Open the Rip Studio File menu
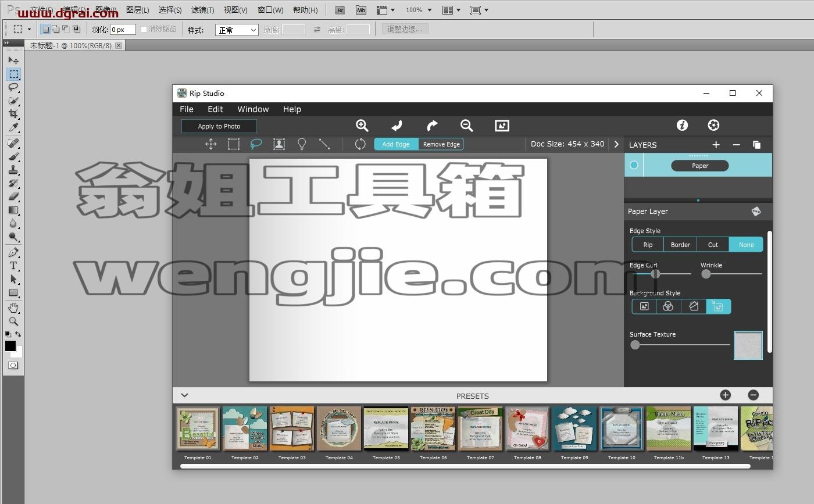This screenshot has height=504, width=814. pyautogui.click(x=187, y=109)
